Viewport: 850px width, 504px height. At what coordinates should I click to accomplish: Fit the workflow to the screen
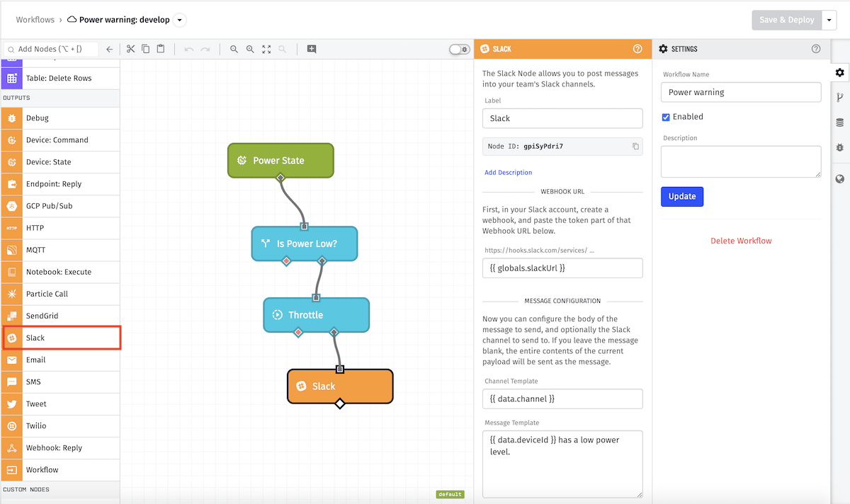pyautogui.click(x=266, y=50)
